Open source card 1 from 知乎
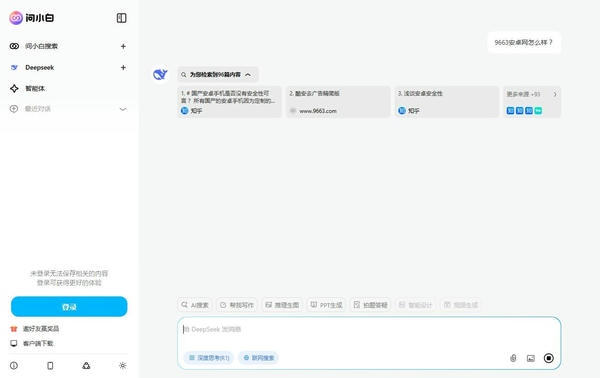 tap(229, 102)
